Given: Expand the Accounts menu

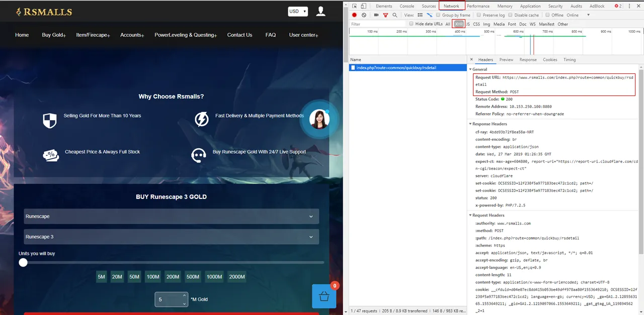Looking at the screenshot, I should click(132, 35).
